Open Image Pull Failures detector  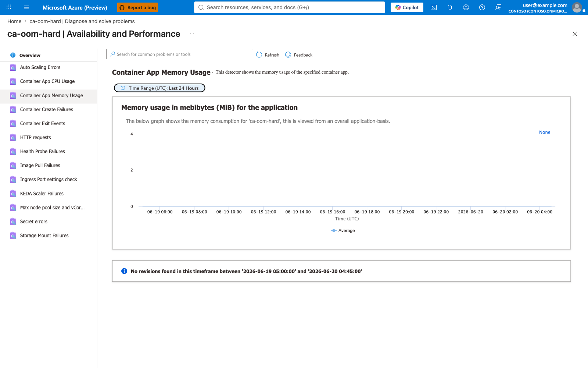click(x=49, y=165)
